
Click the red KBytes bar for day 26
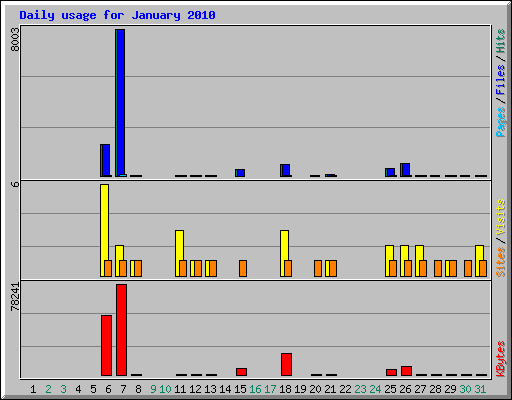click(x=407, y=371)
